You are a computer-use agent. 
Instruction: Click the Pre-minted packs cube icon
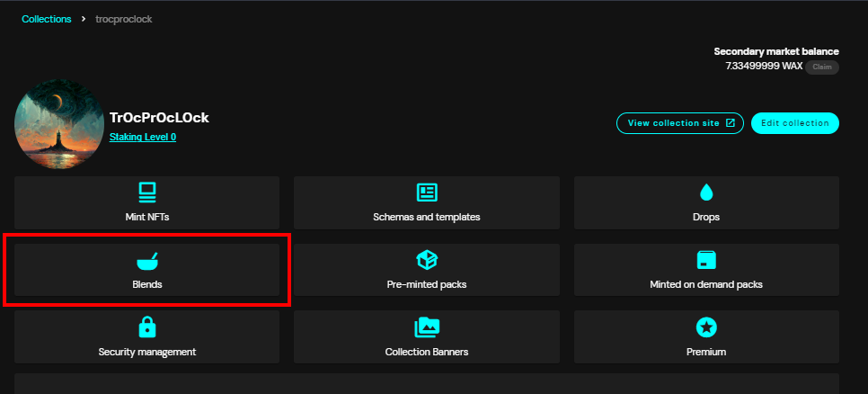(x=427, y=260)
